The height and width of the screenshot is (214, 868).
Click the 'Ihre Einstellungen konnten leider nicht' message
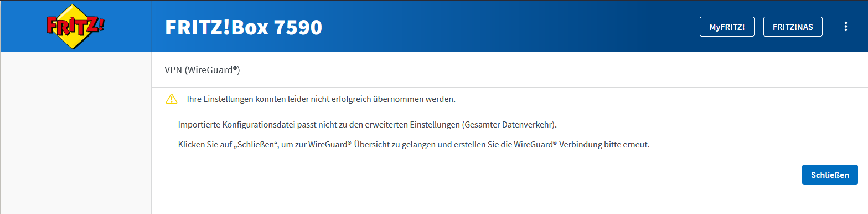coord(321,99)
